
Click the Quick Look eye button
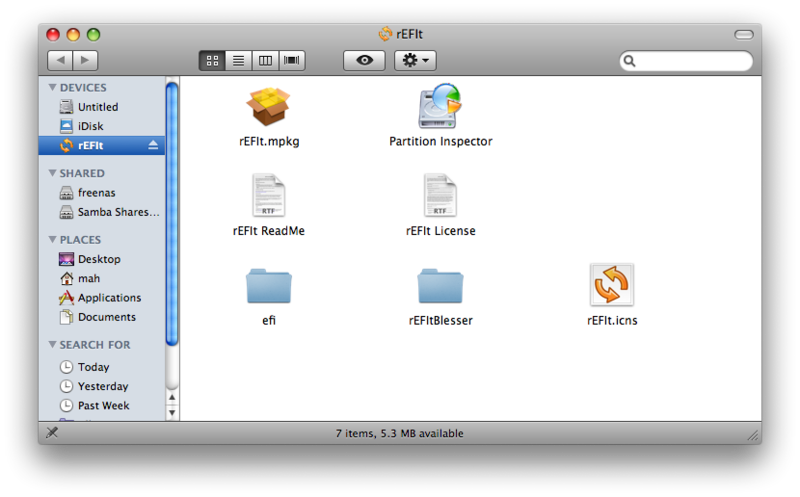pos(364,60)
